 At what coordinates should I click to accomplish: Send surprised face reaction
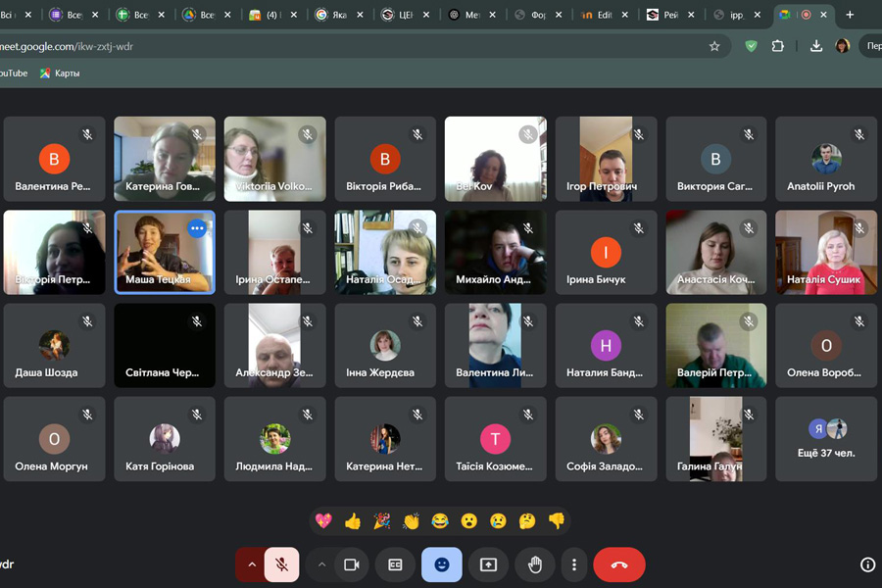point(469,521)
